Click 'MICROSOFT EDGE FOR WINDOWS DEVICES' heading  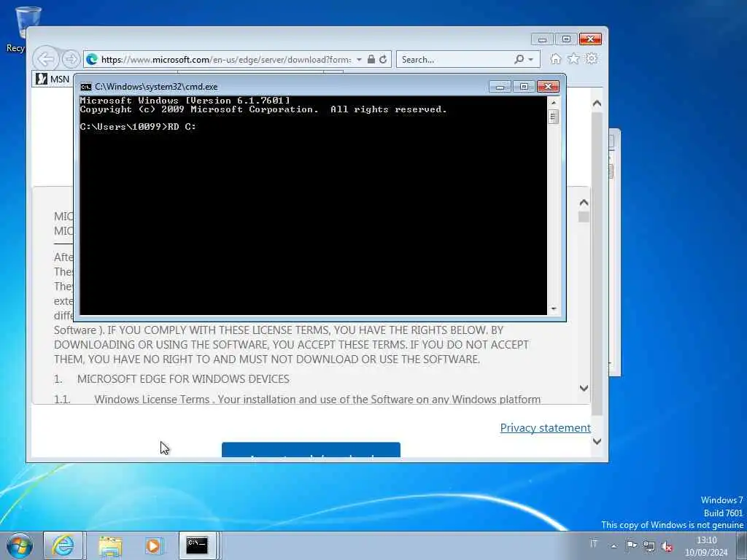point(183,379)
